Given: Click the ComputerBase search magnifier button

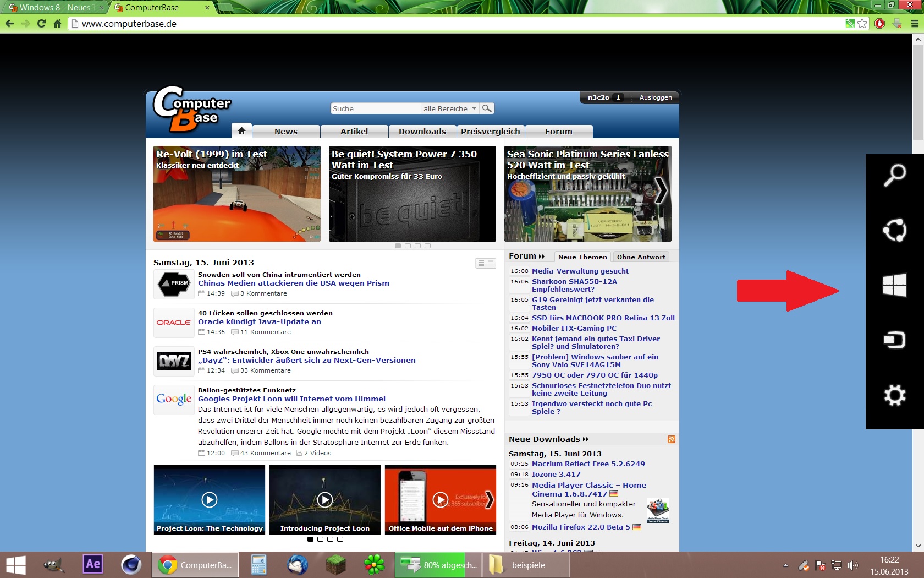Looking at the screenshot, I should coord(487,108).
